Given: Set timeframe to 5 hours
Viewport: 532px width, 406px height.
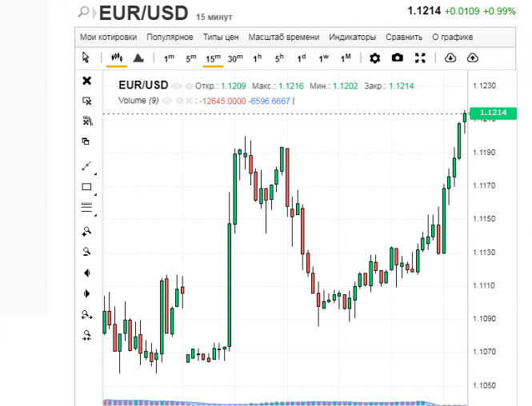Looking at the screenshot, I should (279, 58).
